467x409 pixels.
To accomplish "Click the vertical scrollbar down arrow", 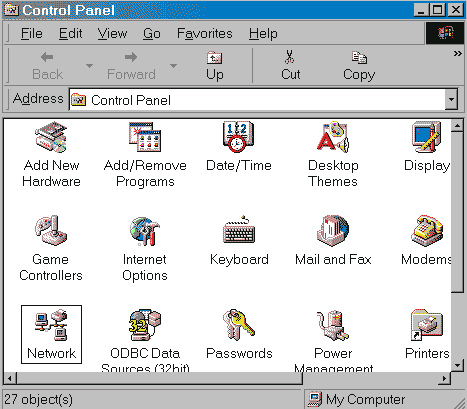I will [457, 365].
